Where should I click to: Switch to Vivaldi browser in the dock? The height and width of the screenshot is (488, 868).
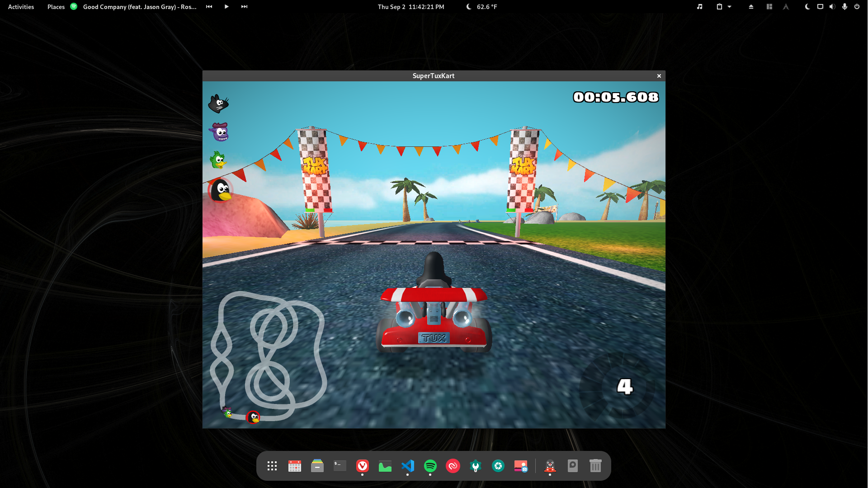pyautogui.click(x=363, y=466)
